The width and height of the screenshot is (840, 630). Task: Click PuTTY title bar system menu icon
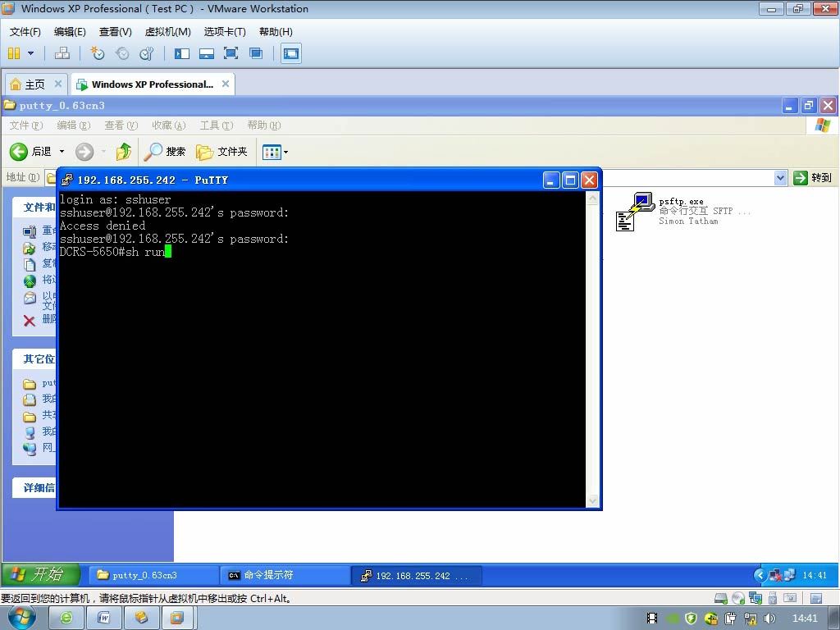coord(67,180)
